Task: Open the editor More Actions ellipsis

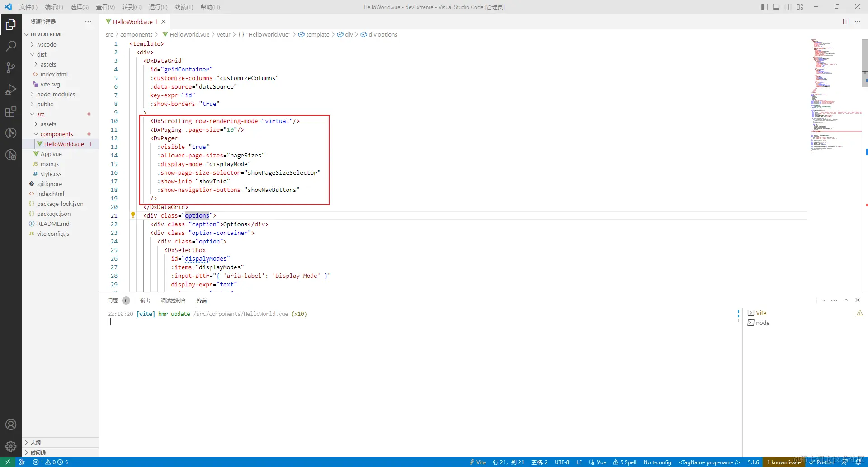Action: click(x=858, y=22)
